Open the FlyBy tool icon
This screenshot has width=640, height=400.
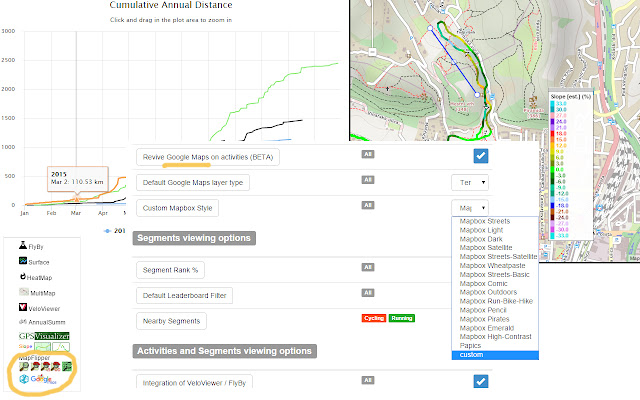tap(23, 244)
